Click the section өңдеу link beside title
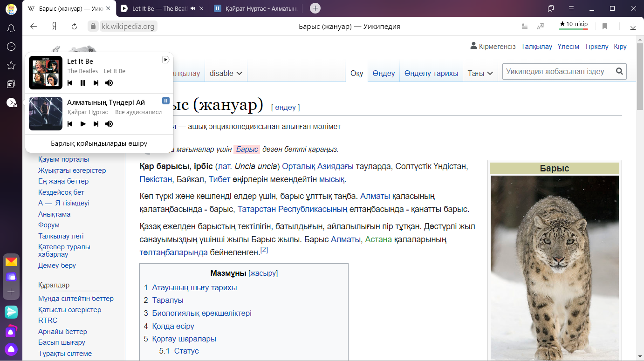This screenshot has height=361, width=644. 286,107
